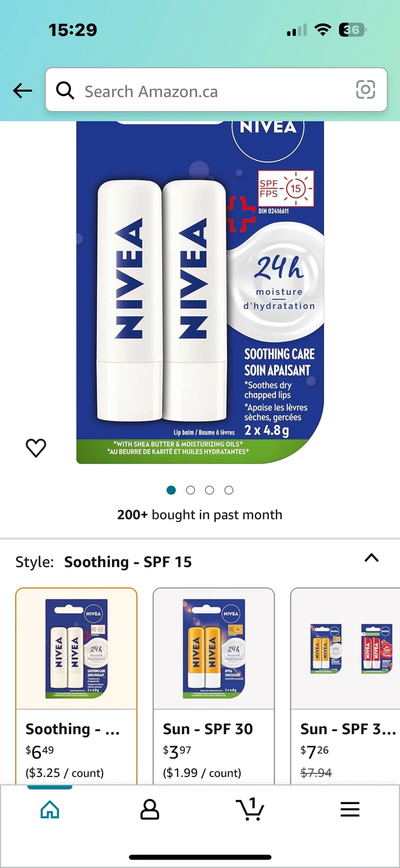Tap the main NIVEA product image
Image resolution: width=400 pixels, height=868 pixels.
(x=200, y=292)
